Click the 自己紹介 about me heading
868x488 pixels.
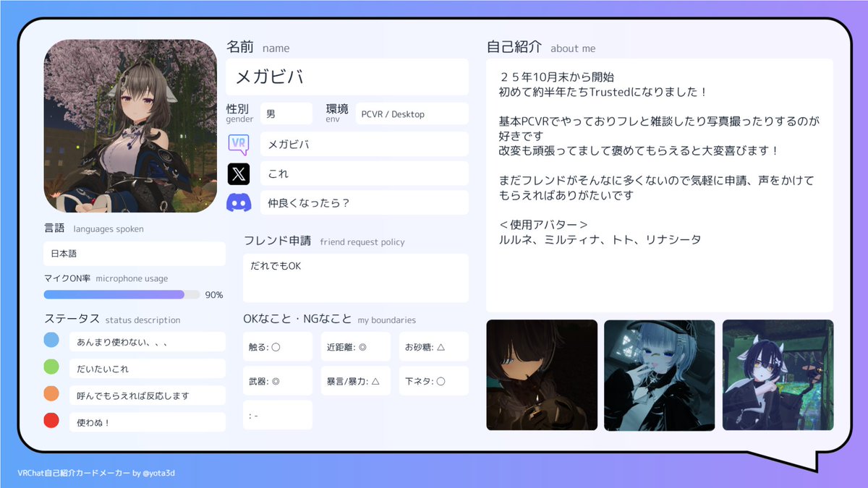coord(541,47)
